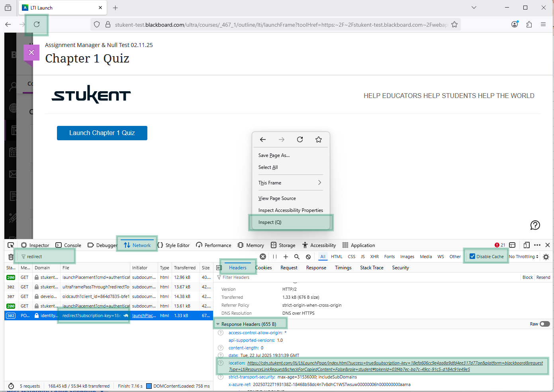Open the Cookies details tab

coord(263,268)
